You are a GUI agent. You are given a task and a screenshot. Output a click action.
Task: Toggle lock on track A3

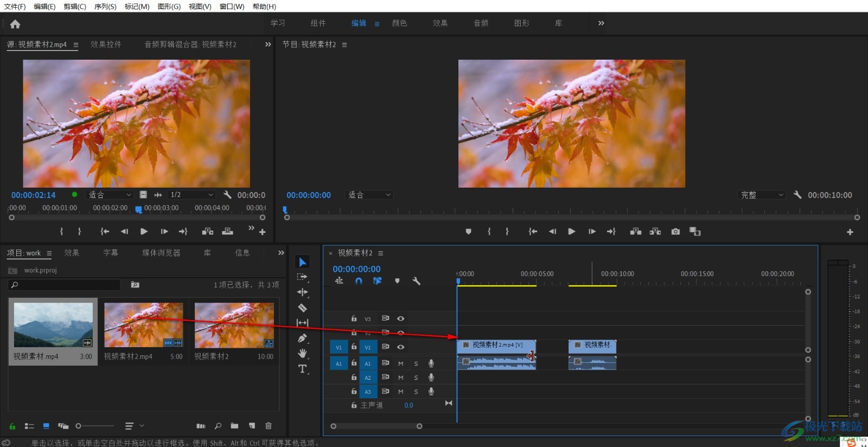coord(354,391)
